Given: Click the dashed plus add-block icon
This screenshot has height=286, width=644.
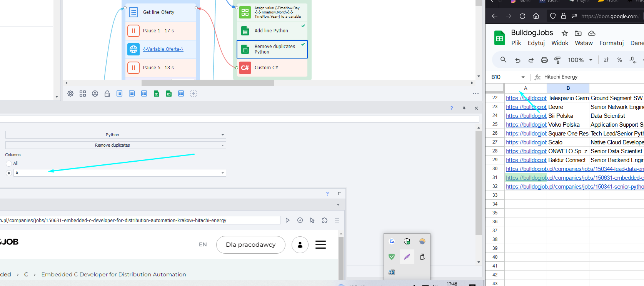Looking at the screenshot, I should 194,94.
